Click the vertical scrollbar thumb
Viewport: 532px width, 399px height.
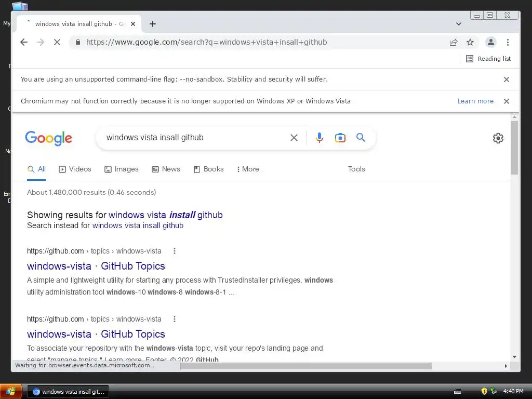514,148
